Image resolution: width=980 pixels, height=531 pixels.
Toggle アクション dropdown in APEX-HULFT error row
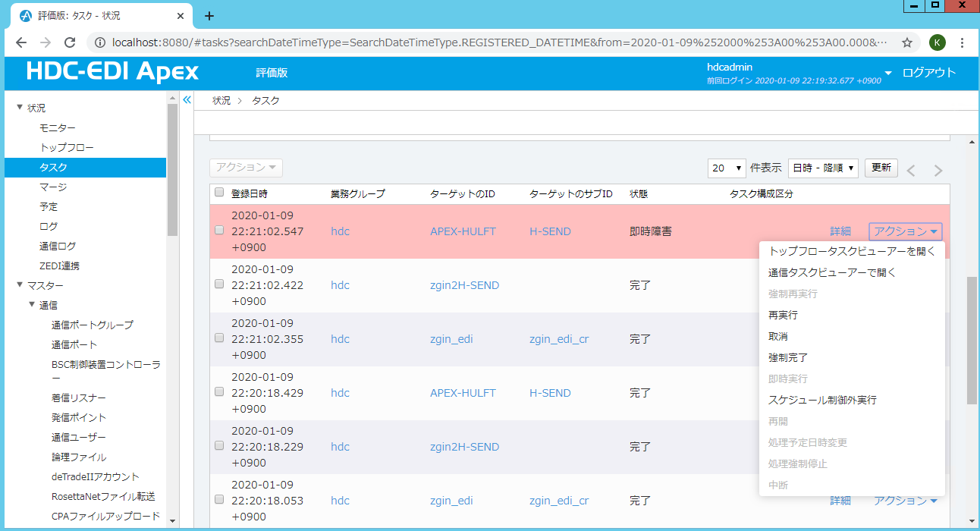coord(906,231)
